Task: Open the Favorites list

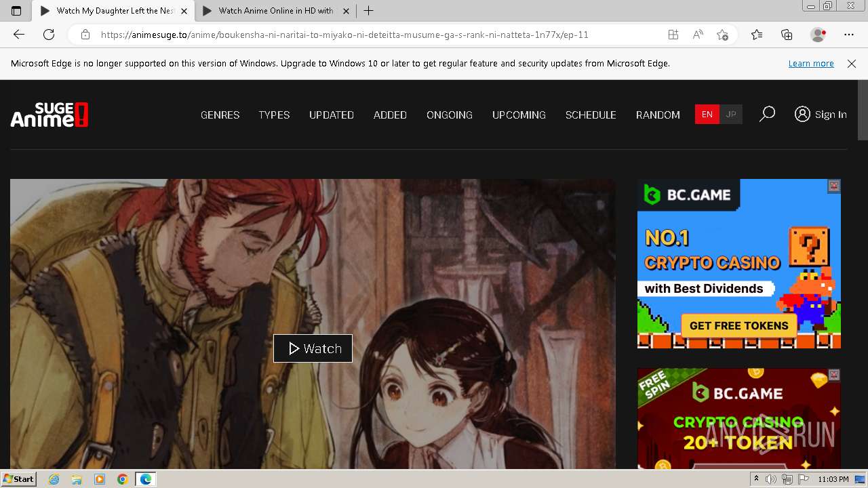Action: click(757, 35)
